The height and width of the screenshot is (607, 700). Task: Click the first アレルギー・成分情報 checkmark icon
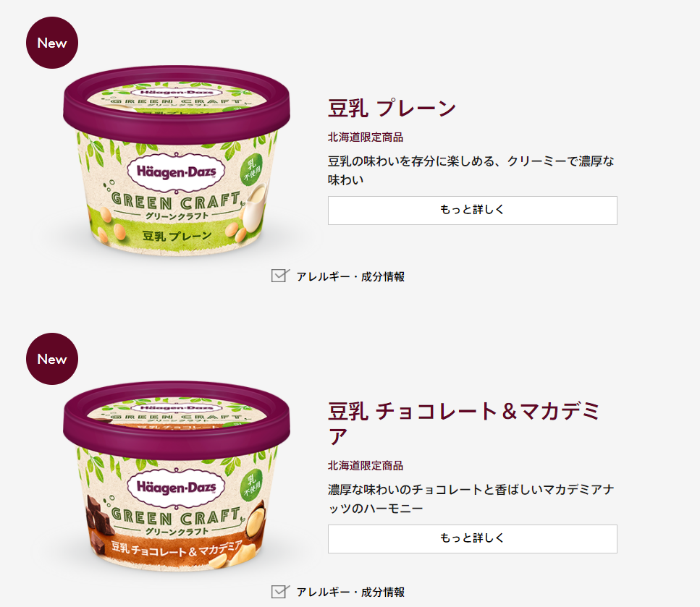coord(280,276)
